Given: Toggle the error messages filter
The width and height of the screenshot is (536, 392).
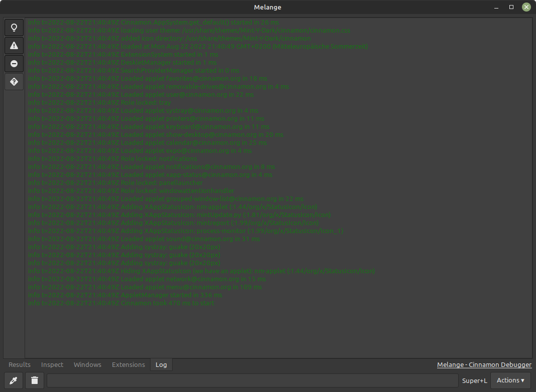Looking at the screenshot, I should [x=14, y=64].
